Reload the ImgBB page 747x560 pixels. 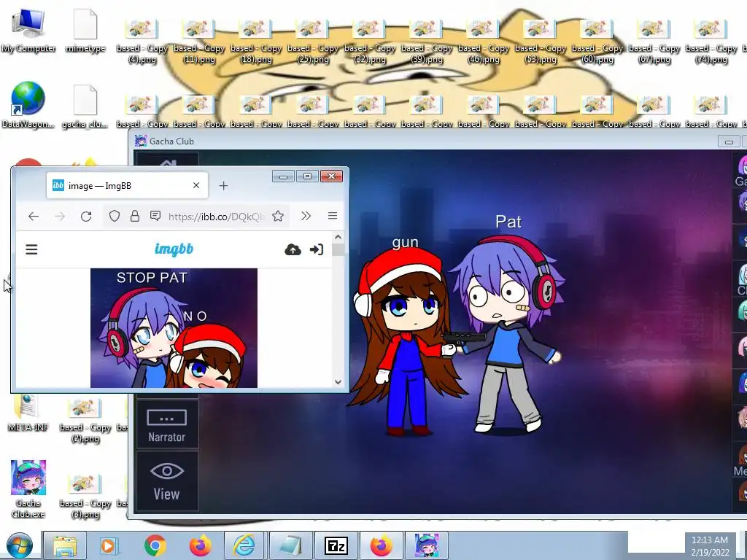(x=86, y=216)
